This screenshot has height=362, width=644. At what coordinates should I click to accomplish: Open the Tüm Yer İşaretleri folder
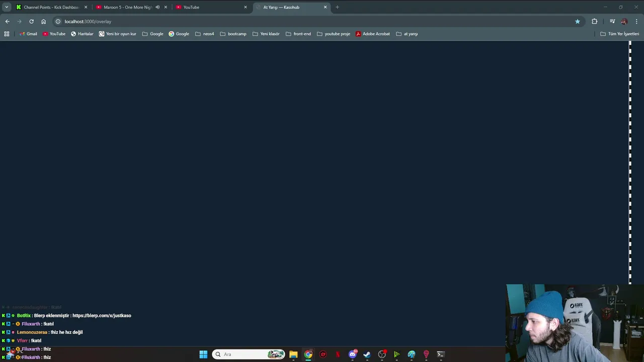(620, 34)
